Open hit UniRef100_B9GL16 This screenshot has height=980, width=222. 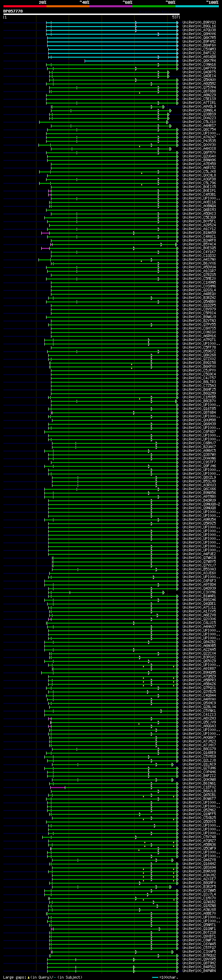click(199, 26)
